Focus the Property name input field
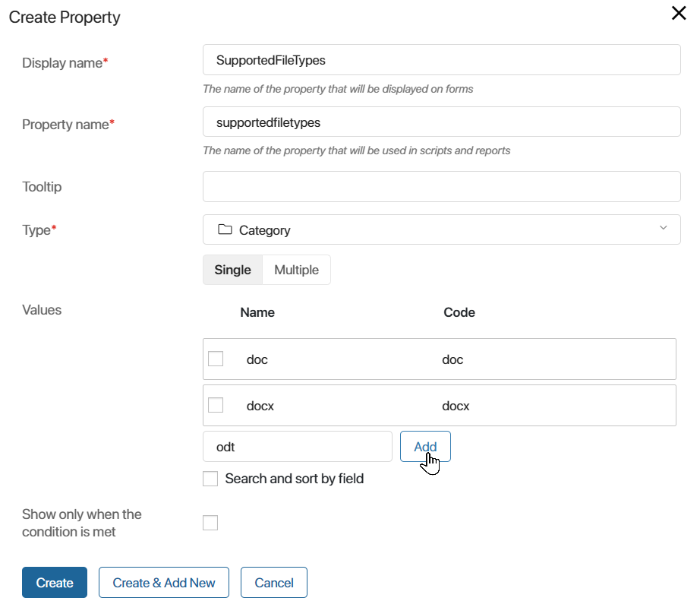 pos(442,122)
